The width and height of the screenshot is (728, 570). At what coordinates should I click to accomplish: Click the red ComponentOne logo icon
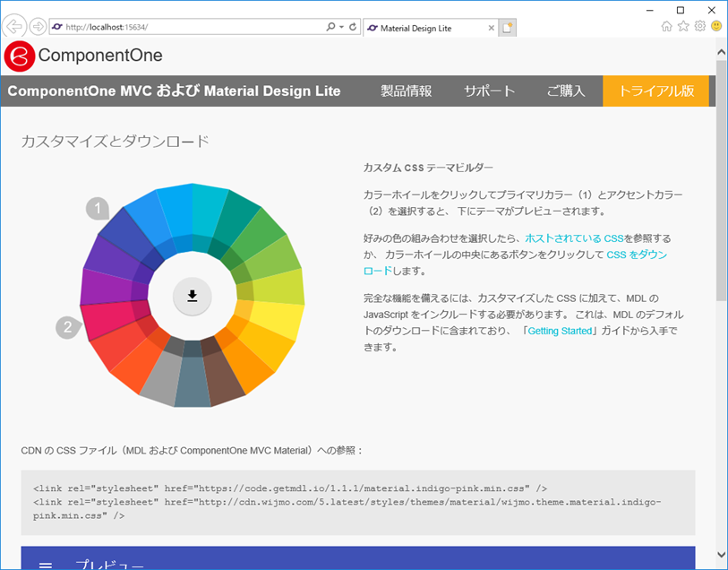(x=20, y=56)
